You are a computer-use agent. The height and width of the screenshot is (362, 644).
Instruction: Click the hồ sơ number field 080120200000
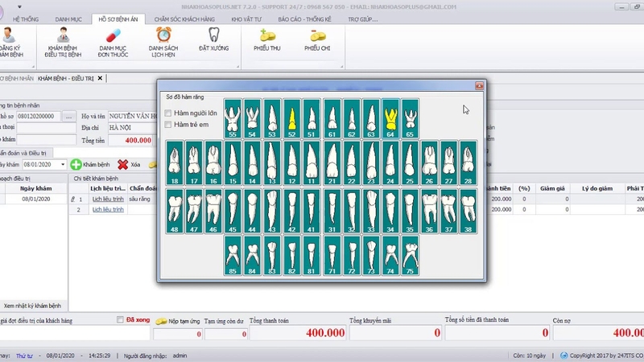[x=38, y=117]
